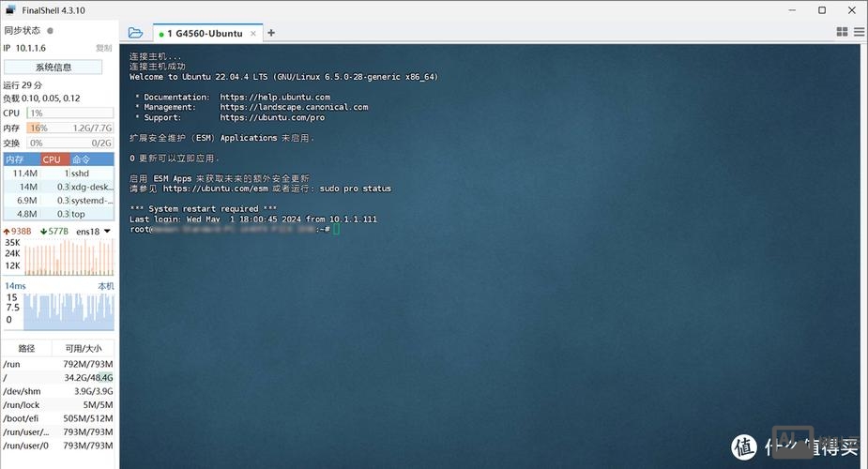Select the sshd process row
Viewport: 868px width, 469px height.
[59, 174]
